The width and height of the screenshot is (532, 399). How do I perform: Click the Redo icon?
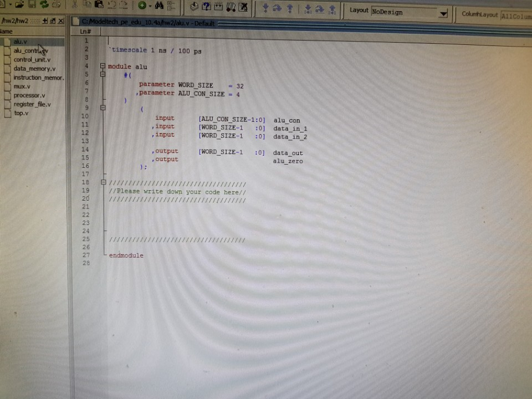[124, 5]
